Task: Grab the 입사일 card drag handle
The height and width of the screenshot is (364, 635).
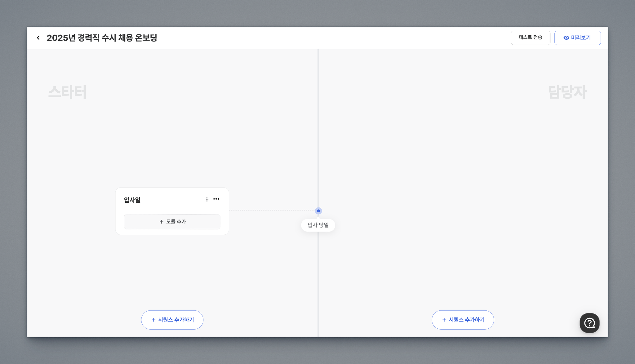Action: (207, 199)
